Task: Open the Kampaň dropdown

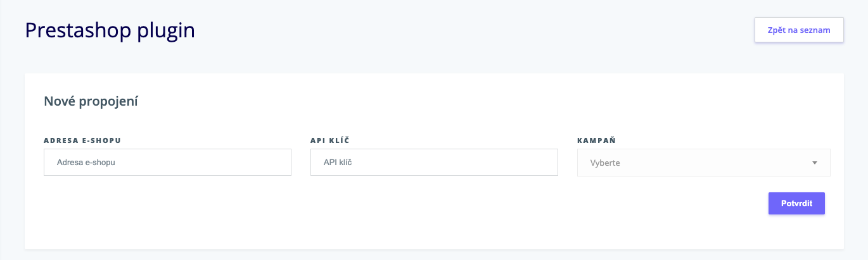Action: coord(703,163)
